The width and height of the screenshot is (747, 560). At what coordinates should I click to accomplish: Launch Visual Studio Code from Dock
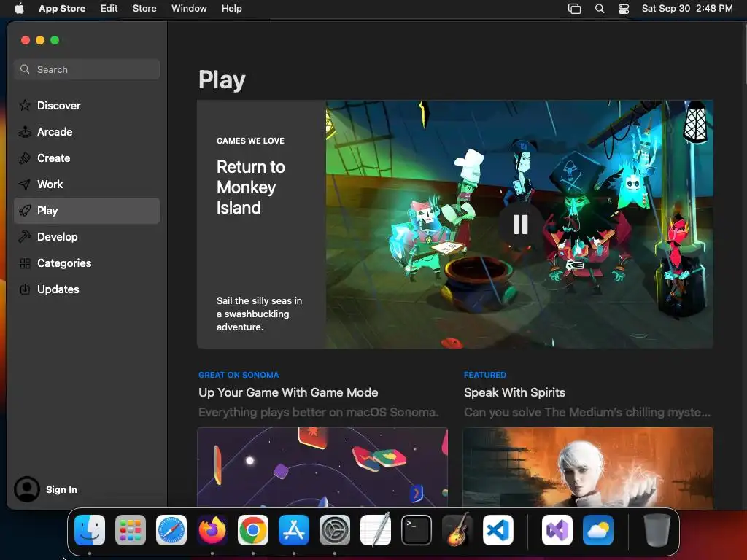(x=498, y=530)
